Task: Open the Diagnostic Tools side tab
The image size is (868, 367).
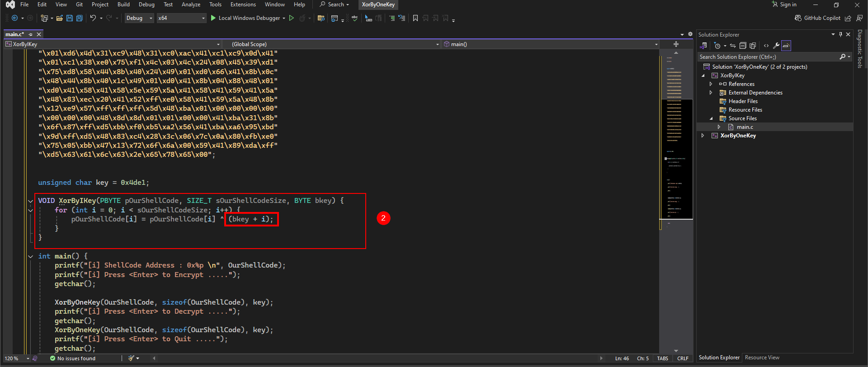Action: (860, 49)
